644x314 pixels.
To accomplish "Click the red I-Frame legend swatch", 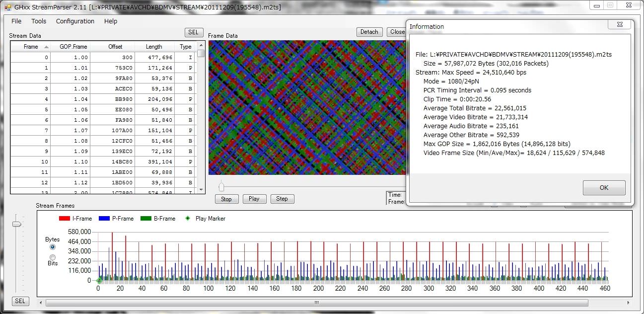I will point(64,219).
